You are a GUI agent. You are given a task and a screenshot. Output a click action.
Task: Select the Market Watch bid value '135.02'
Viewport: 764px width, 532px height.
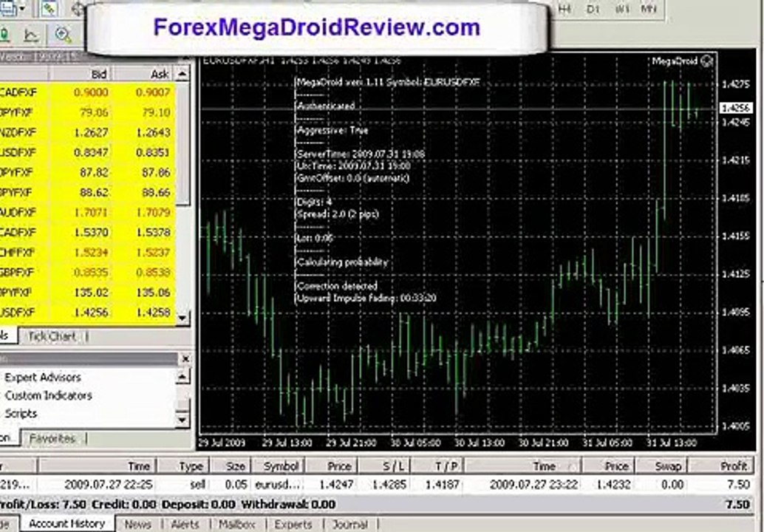click(x=91, y=293)
